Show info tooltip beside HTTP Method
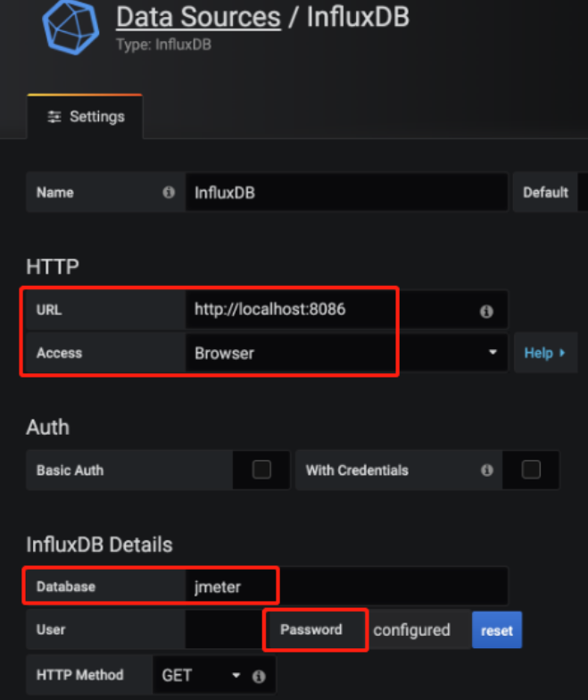Screen dimensions: 588x700 [259, 677]
